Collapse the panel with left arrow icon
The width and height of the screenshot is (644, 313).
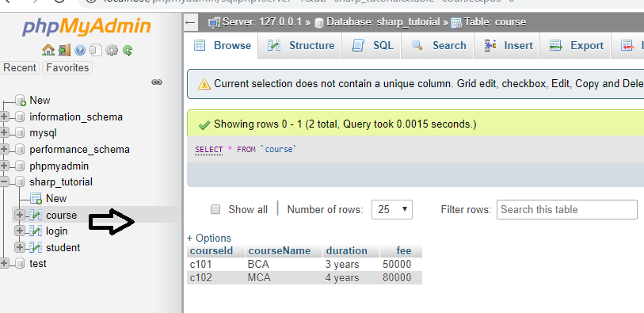tap(190, 22)
